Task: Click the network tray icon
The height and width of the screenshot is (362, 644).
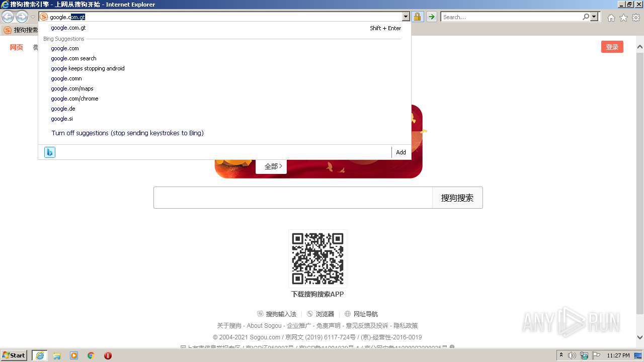Action: (x=584, y=355)
